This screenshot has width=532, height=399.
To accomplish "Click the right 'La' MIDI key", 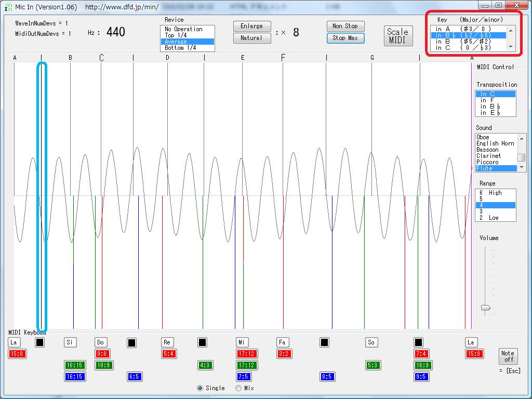I will pyautogui.click(x=471, y=342).
